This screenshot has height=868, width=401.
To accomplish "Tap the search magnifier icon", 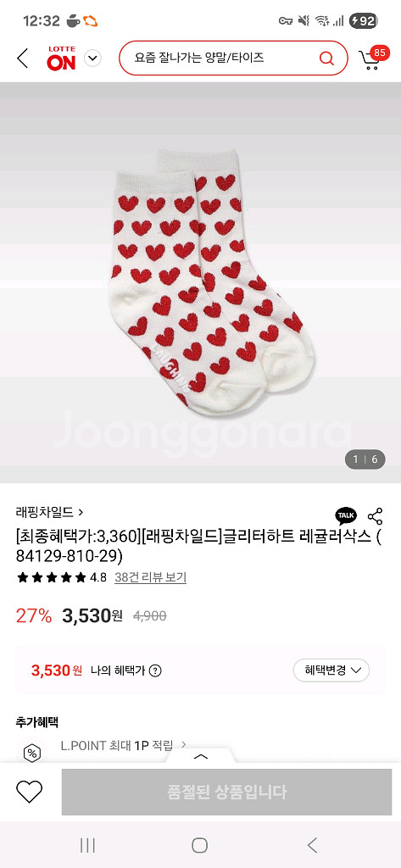I will [326, 58].
